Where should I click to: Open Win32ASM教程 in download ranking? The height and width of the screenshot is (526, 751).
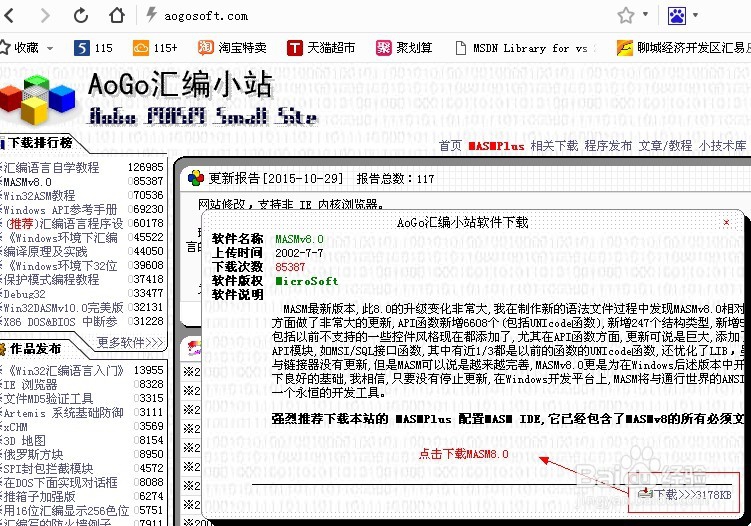coord(39,195)
